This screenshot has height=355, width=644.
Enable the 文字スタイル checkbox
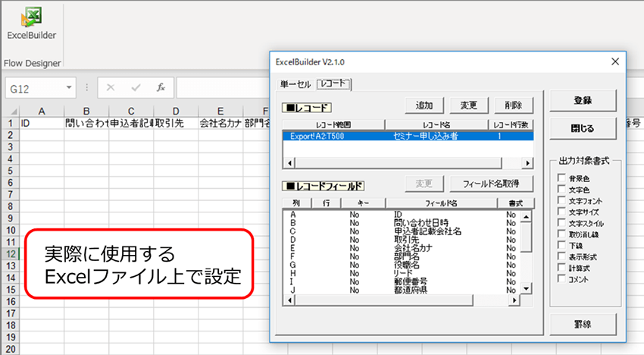click(x=561, y=222)
